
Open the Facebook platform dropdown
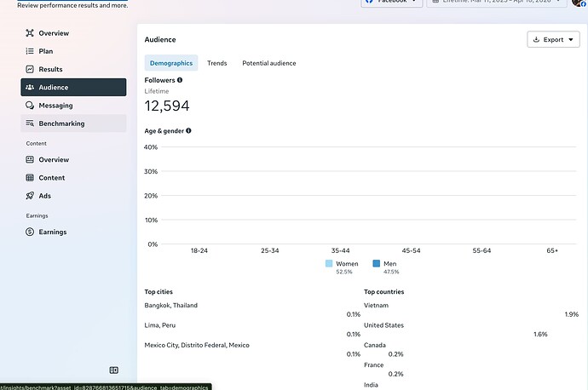pyautogui.click(x=392, y=2)
